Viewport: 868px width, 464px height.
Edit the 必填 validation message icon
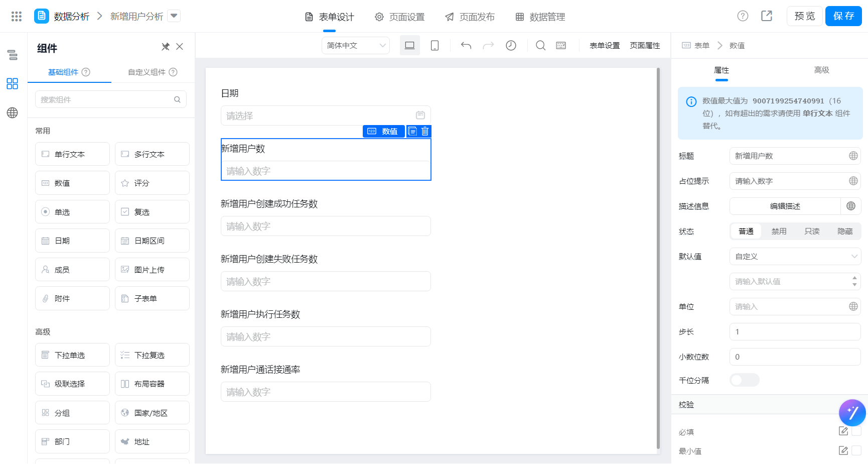point(843,431)
